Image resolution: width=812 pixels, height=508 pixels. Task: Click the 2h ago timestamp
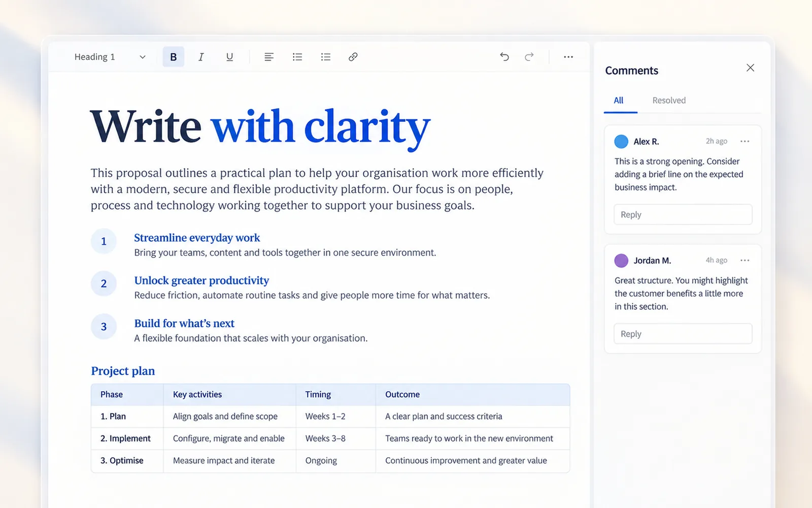tap(717, 141)
